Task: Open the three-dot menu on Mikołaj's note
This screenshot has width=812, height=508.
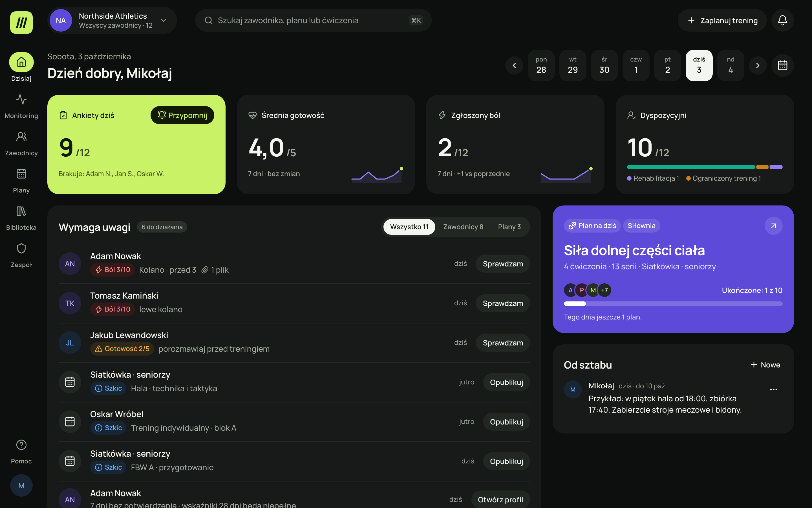Action: point(773,389)
